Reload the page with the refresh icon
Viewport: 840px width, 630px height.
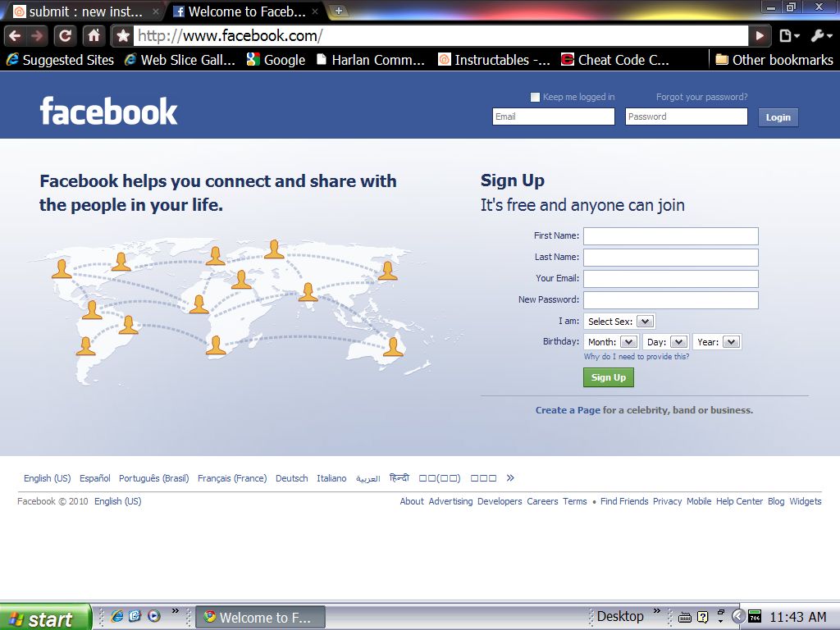(65, 36)
